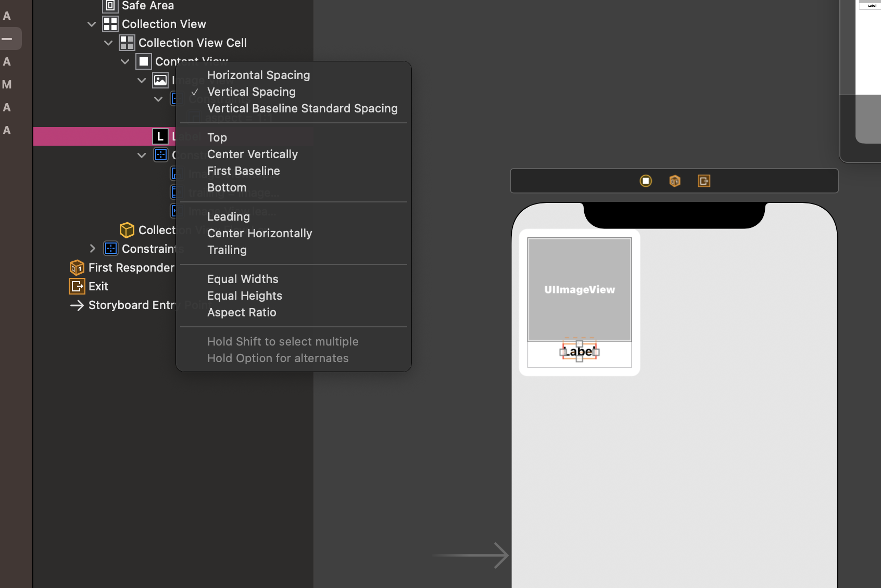The width and height of the screenshot is (881, 588).
Task: Select the Label element on the canvas
Action: (x=580, y=352)
